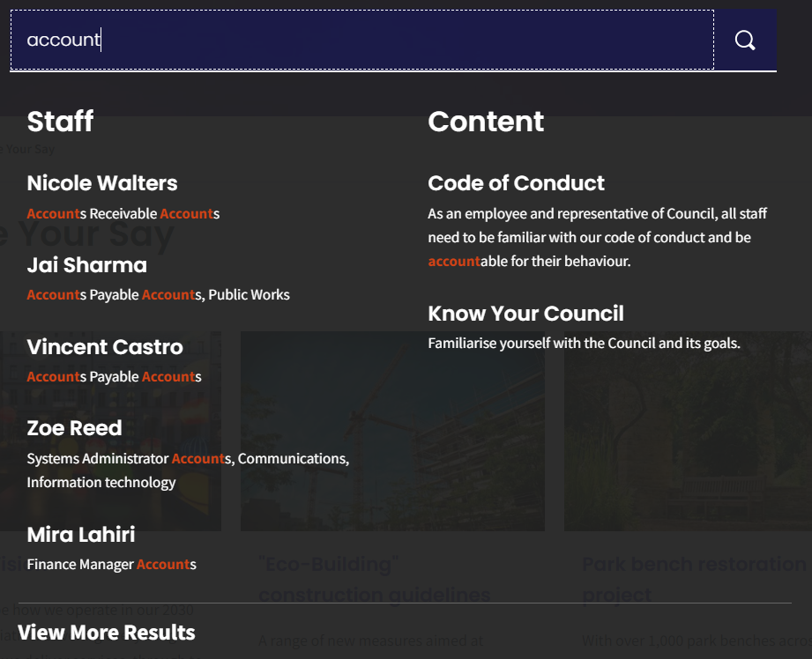Click the Content results section heading
The width and height of the screenshot is (812, 659).
pos(486,122)
